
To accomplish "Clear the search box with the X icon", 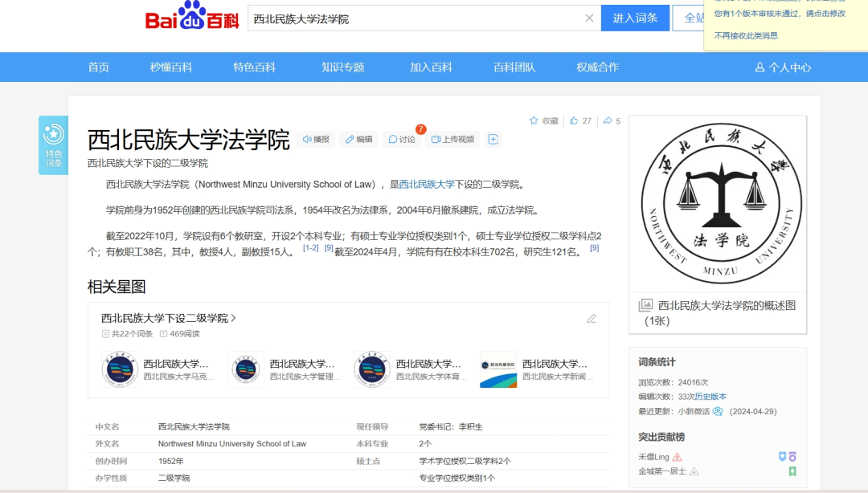I will [589, 18].
